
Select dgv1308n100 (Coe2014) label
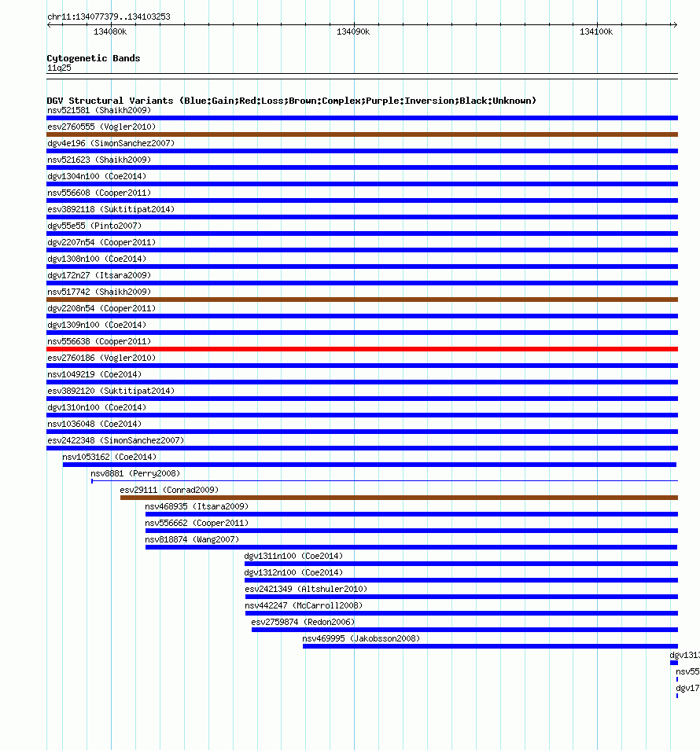point(97,259)
